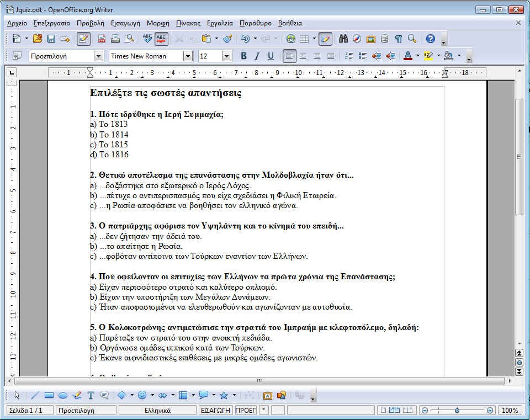The height and width of the screenshot is (420, 530).
Task: Click the Ελληνικά language field
Action: click(x=157, y=410)
